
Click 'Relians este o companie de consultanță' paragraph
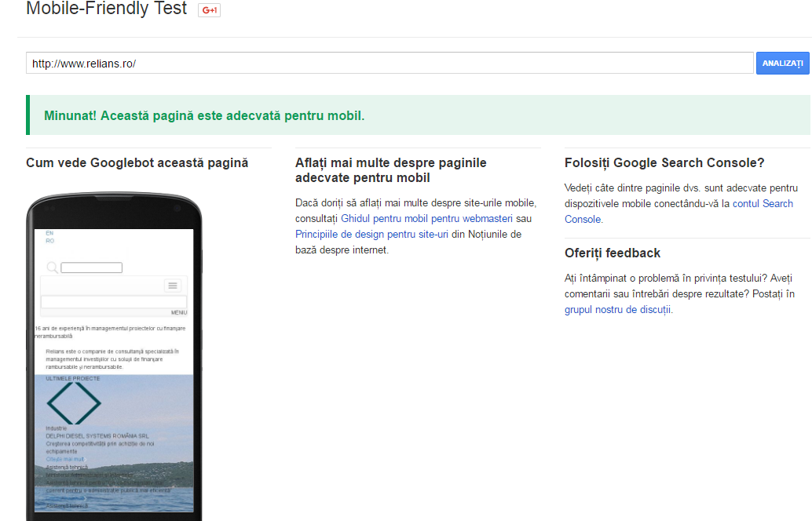click(x=112, y=359)
